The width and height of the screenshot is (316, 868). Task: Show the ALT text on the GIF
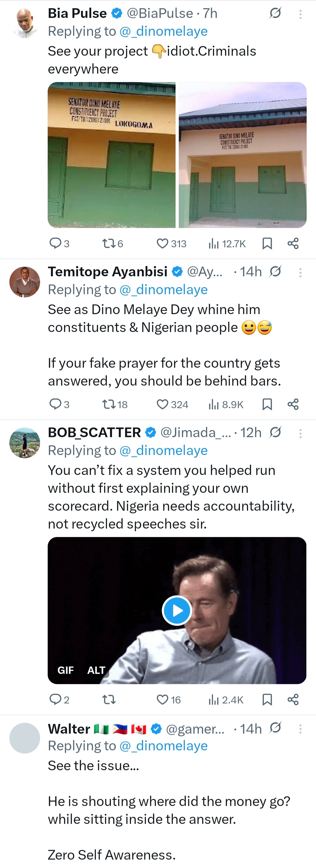tap(96, 670)
